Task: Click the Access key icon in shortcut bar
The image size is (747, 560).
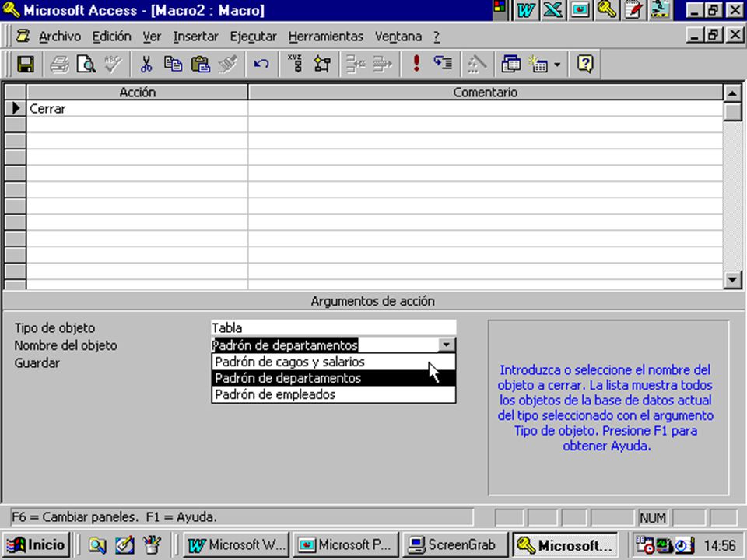Action: (606, 10)
